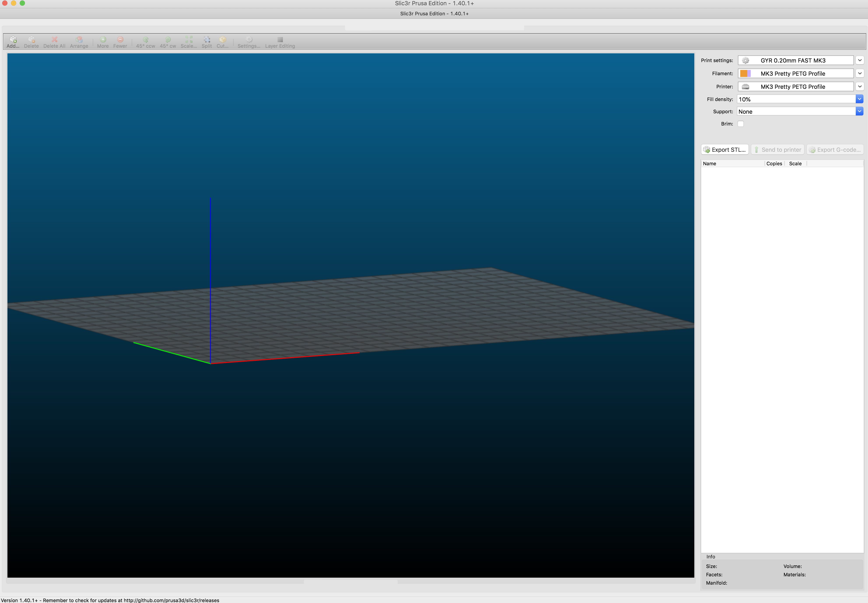Open the Support dropdown
This screenshot has height=603, width=868.
pos(859,112)
